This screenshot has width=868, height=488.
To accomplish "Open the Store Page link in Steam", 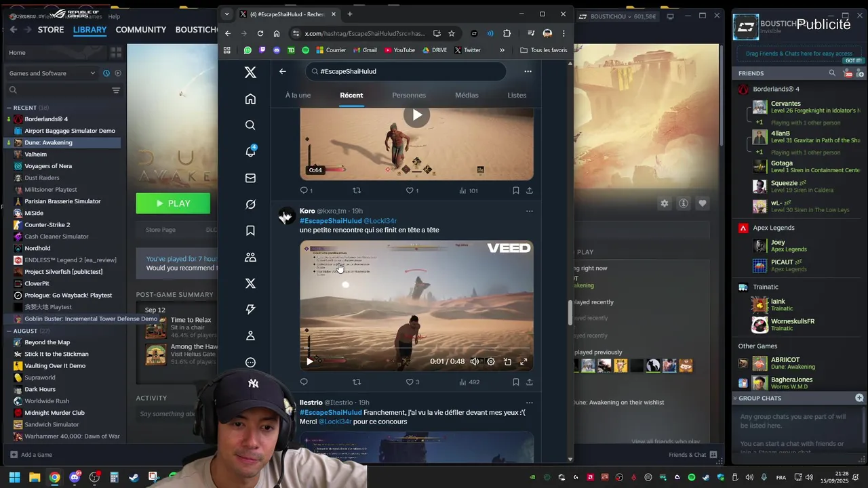I will click(x=161, y=230).
